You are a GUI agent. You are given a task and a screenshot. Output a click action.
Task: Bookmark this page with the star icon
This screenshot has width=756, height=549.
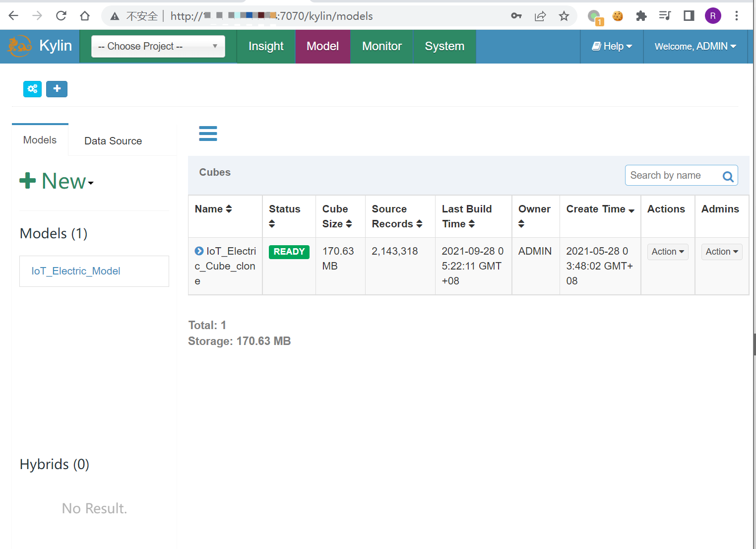tap(564, 16)
